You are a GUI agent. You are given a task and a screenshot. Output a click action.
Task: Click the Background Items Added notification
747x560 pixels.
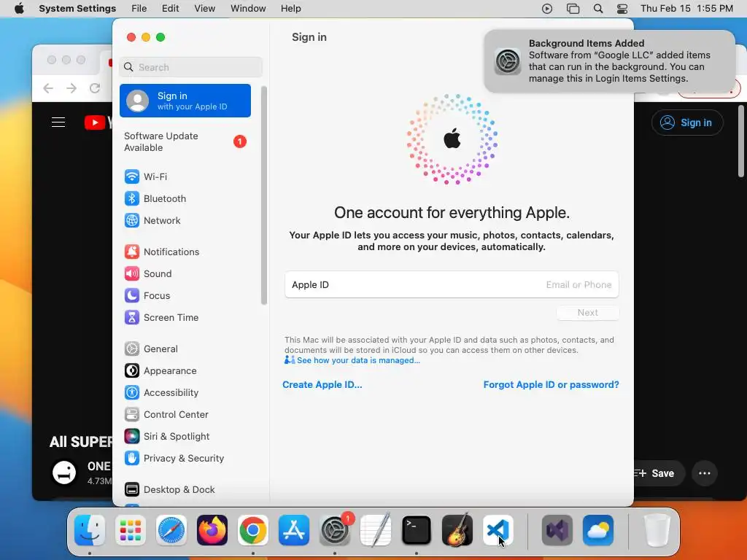(609, 61)
